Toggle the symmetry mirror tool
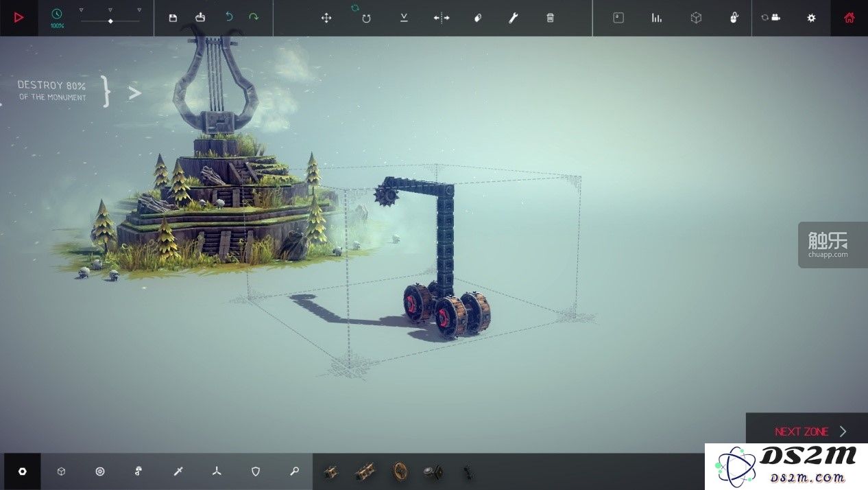 tap(442, 18)
